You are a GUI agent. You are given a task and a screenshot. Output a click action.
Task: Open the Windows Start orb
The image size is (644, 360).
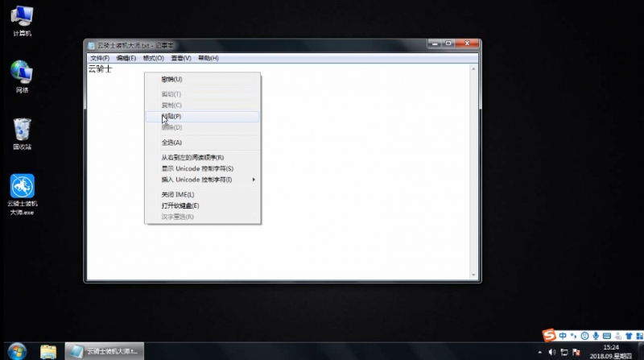tap(17, 351)
